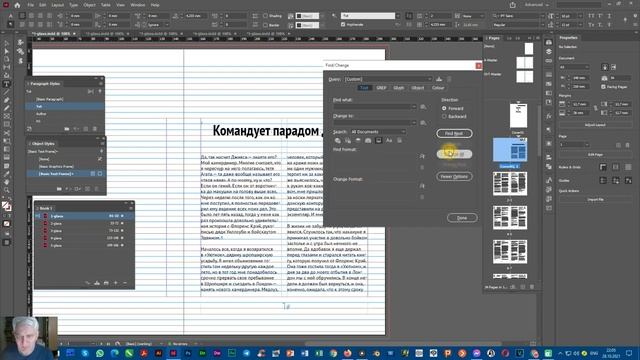640x360 pixels.
Task: Click specify attributes icon for Find Format
Action: [x=422, y=156]
